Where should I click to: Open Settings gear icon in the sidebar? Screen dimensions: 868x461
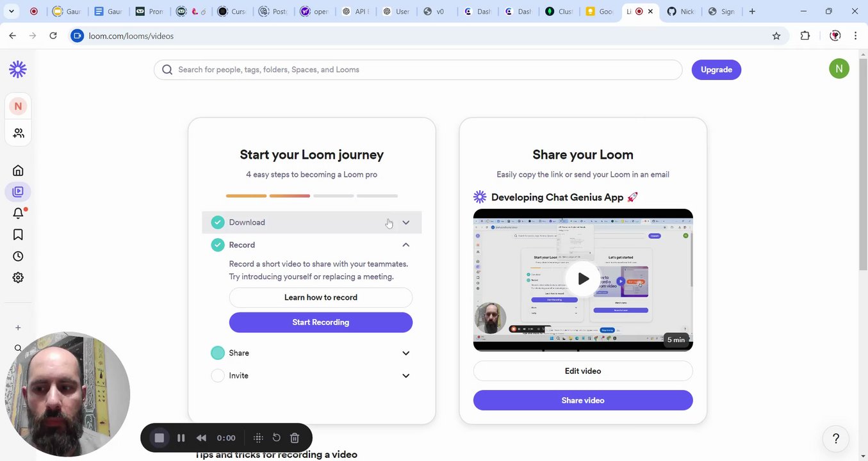click(18, 278)
